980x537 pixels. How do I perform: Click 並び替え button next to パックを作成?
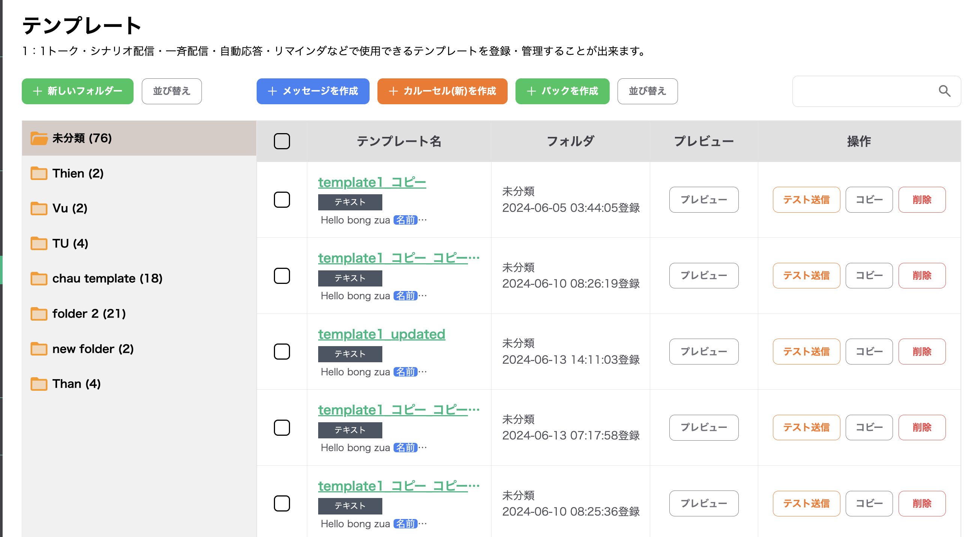click(648, 91)
